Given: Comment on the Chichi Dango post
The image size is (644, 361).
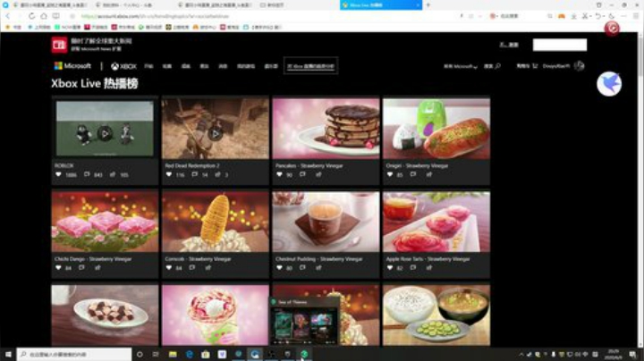Looking at the screenshot, I should tap(81, 268).
